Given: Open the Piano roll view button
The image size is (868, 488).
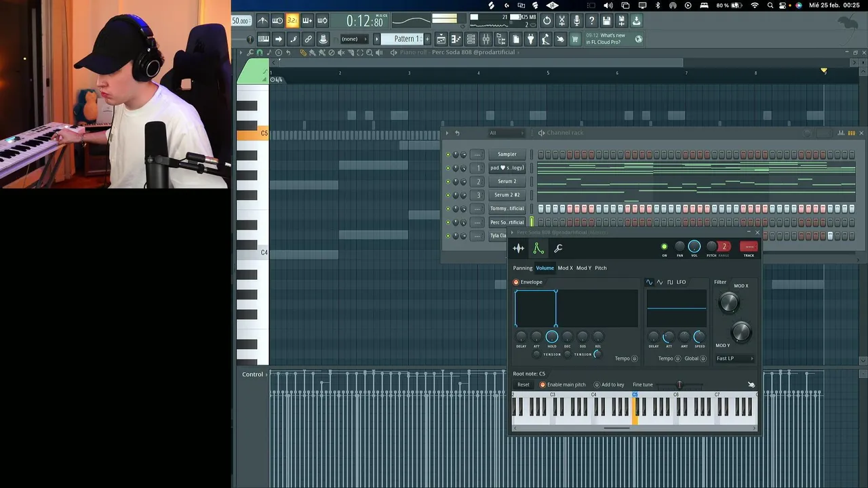Looking at the screenshot, I should tap(456, 39).
